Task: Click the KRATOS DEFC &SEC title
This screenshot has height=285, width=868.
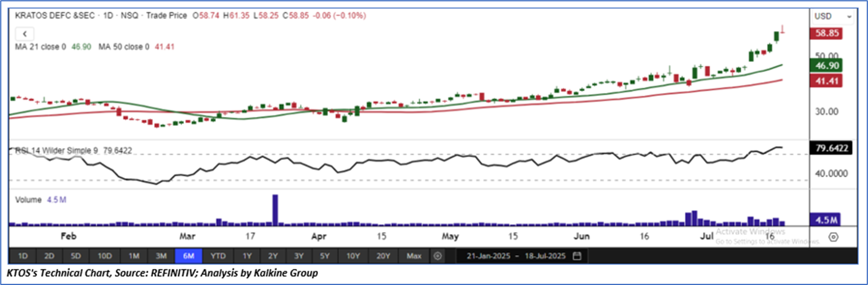Action: point(54,15)
